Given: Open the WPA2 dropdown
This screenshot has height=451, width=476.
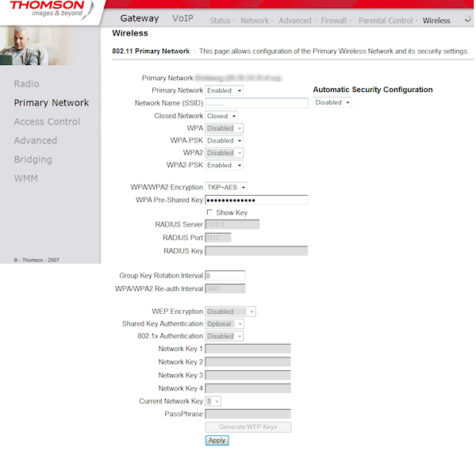Looking at the screenshot, I should click(224, 153).
